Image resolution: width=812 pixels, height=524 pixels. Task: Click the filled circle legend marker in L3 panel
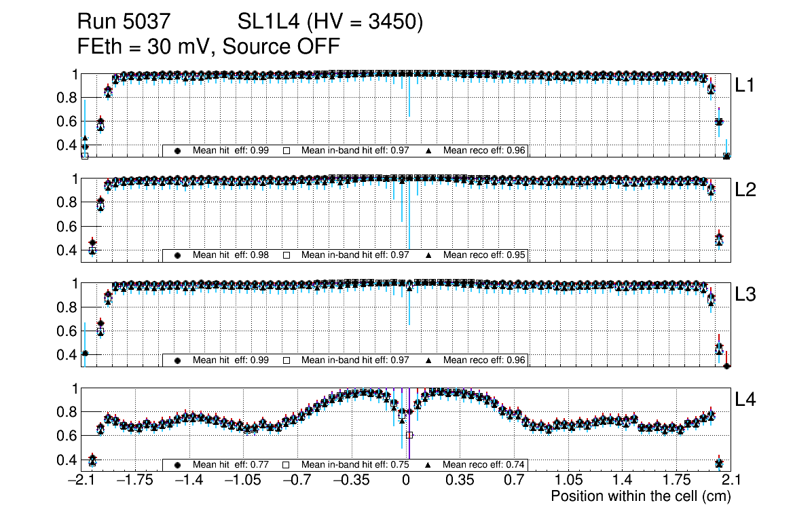click(x=178, y=360)
